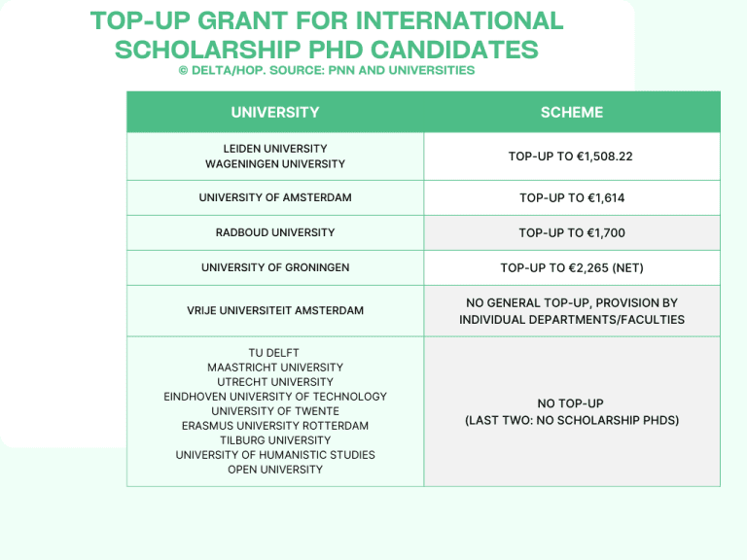Click the TU Delft entry

(x=275, y=353)
